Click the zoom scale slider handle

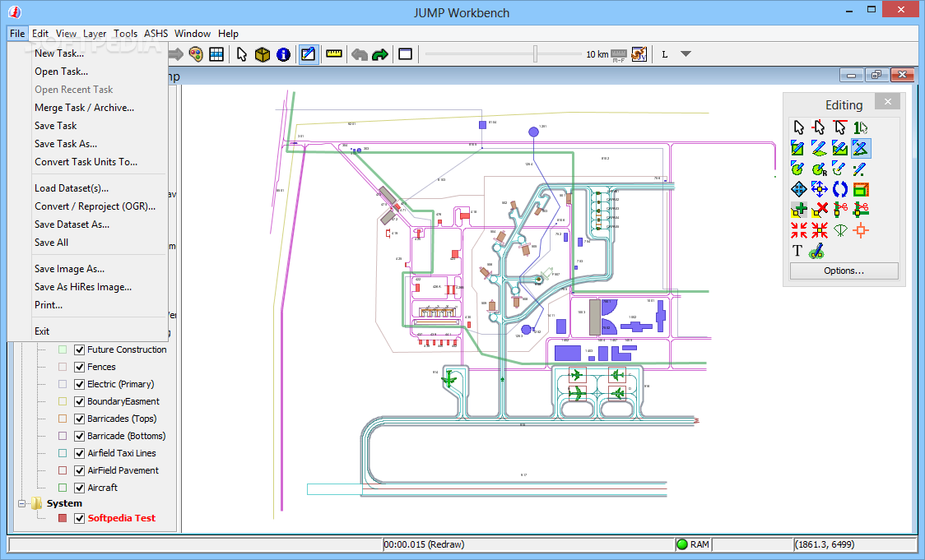pyautogui.click(x=535, y=53)
